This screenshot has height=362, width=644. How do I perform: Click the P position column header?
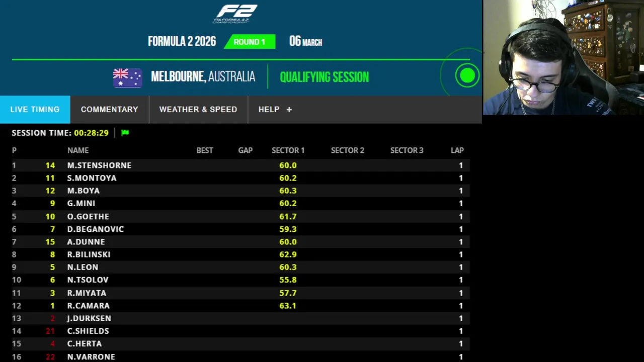click(x=14, y=150)
